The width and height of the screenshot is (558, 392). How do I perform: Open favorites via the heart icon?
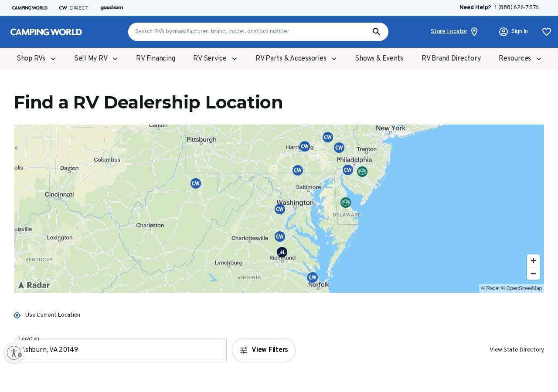tap(547, 32)
